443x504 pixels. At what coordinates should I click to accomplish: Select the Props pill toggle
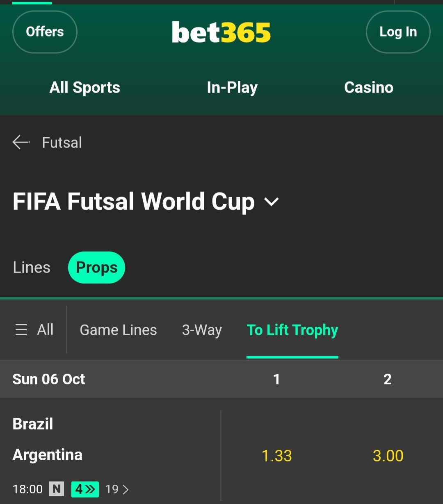pyautogui.click(x=96, y=268)
